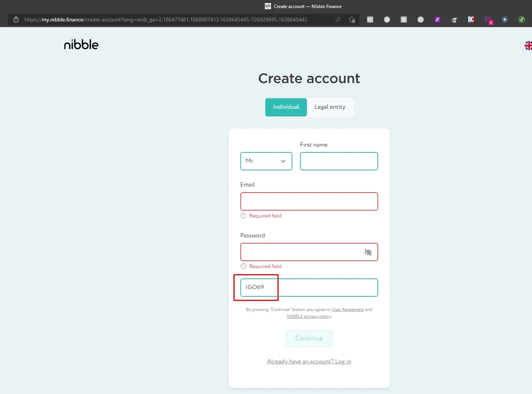Click the site lock icon in address bar
The image size is (532, 394).
click(16, 20)
